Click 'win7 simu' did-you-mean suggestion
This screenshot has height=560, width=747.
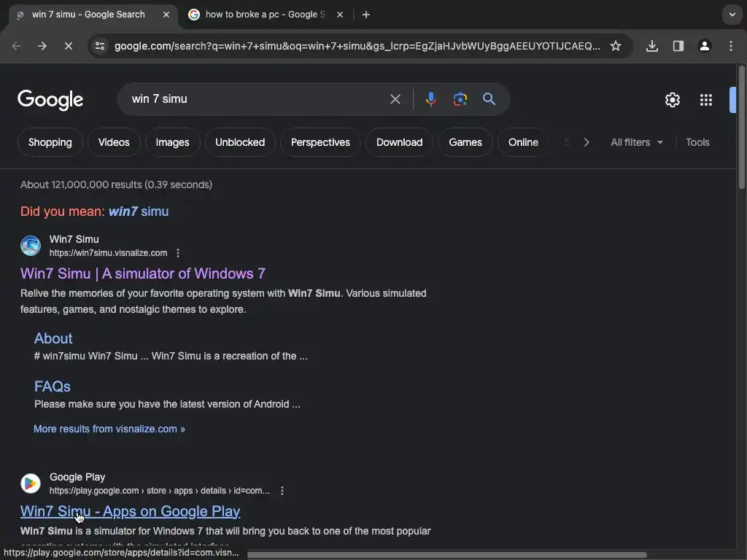click(139, 211)
